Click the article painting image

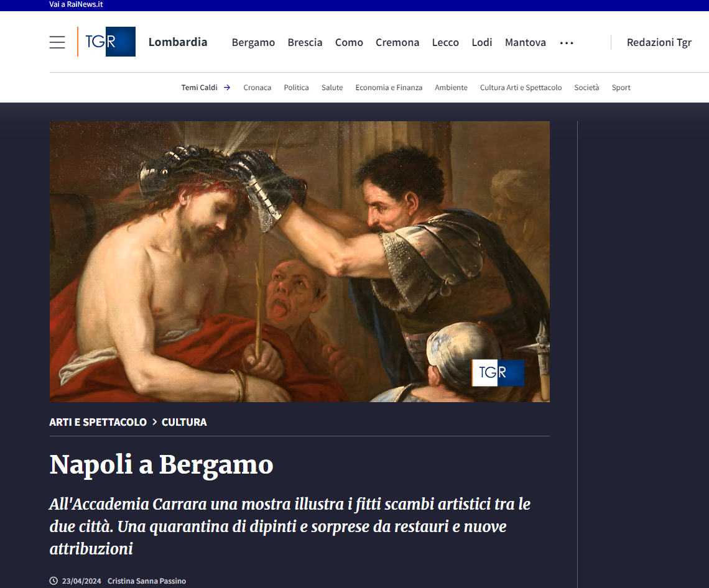coord(299,261)
